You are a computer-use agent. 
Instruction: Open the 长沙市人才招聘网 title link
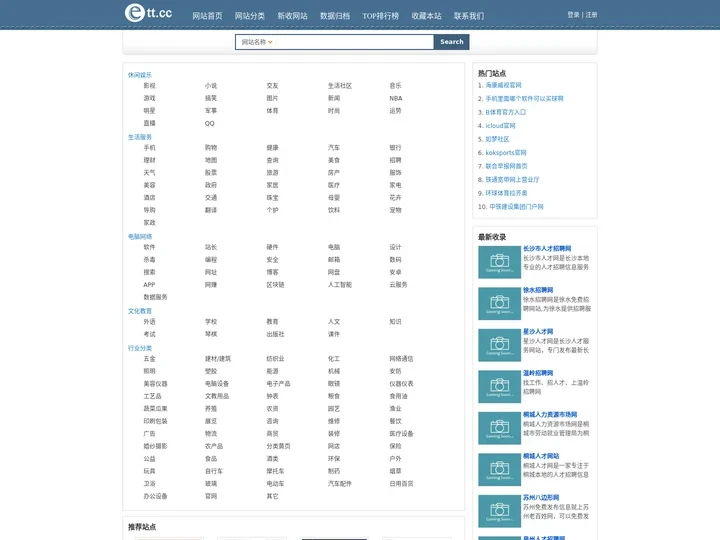point(547,248)
